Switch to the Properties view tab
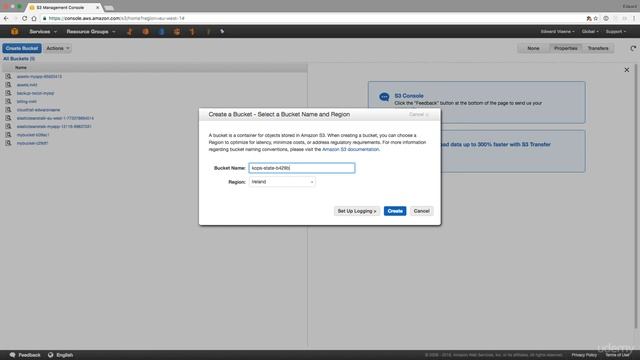Image resolution: width=640 pixels, height=360 pixels. (x=565, y=48)
